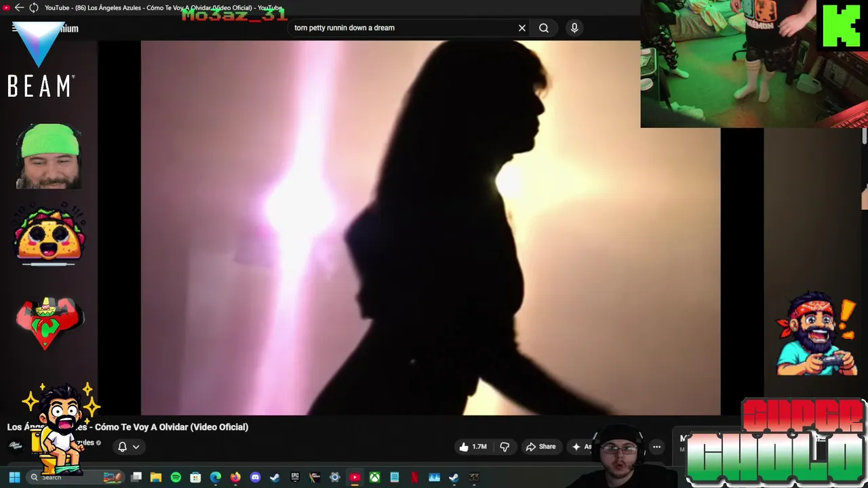Open Epic Games Launcher from taskbar
This screenshot has width=868, height=488.
[x=295, y=477]
